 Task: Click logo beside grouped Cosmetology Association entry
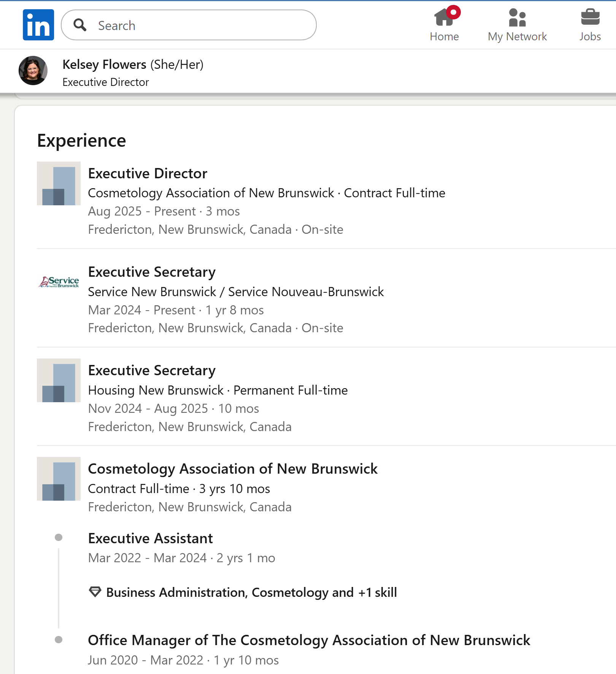(59, 479)
